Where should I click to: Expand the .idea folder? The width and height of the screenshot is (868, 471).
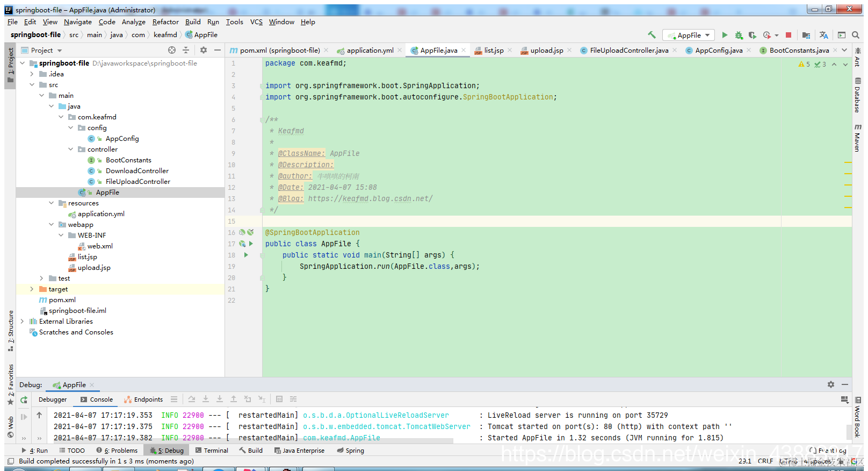pyautogui.click(x=32, y=74)
